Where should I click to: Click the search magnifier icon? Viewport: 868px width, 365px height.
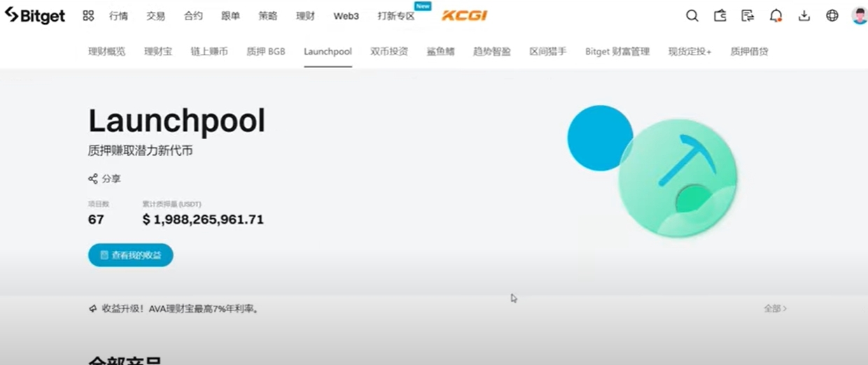692,15
